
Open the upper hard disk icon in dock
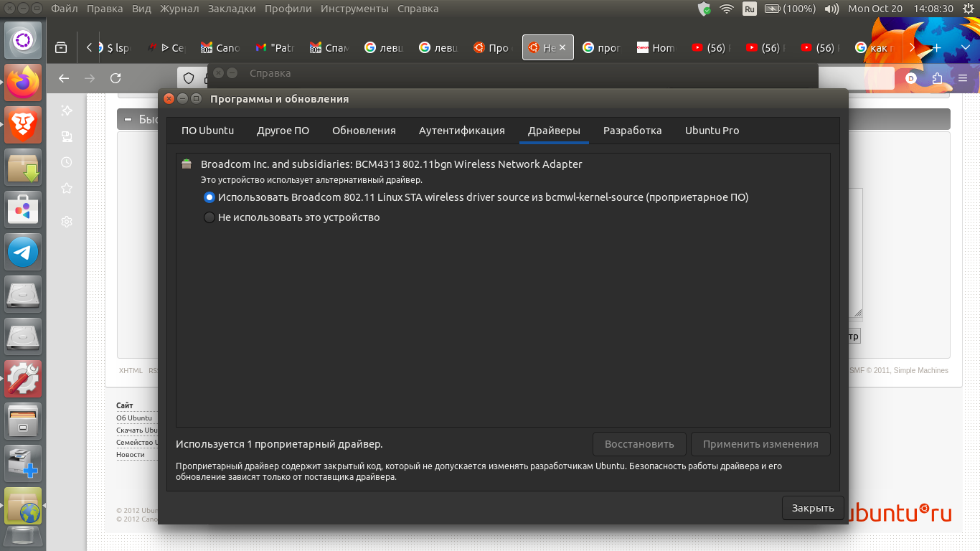click(24, 294)
